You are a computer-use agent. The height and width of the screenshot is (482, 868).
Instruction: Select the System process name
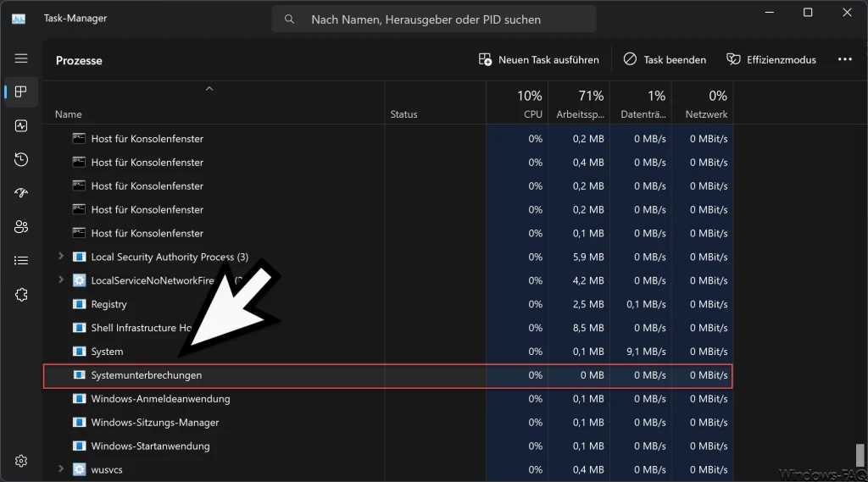(x=107, y=352)
